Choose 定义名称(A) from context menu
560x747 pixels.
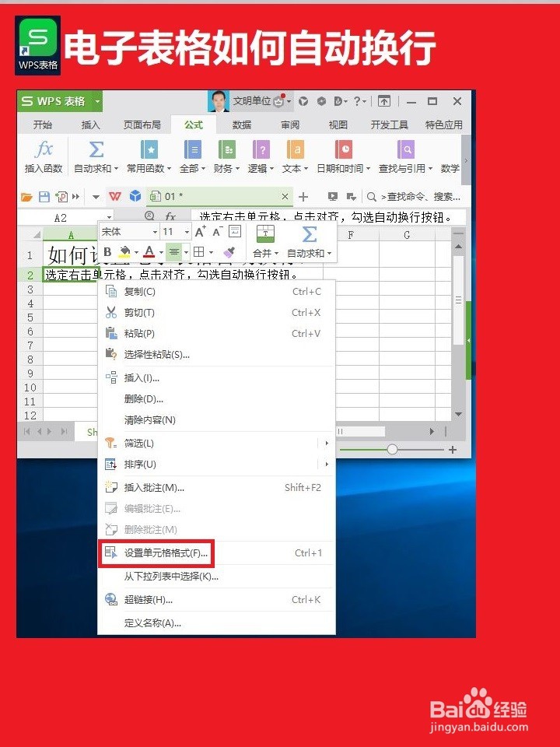point(217,623)
